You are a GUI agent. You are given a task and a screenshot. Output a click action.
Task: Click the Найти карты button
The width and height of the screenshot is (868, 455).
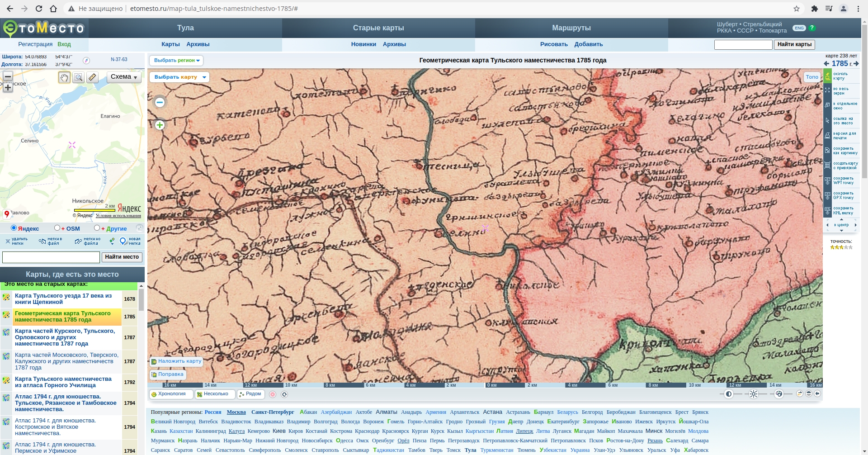point(794,44)
